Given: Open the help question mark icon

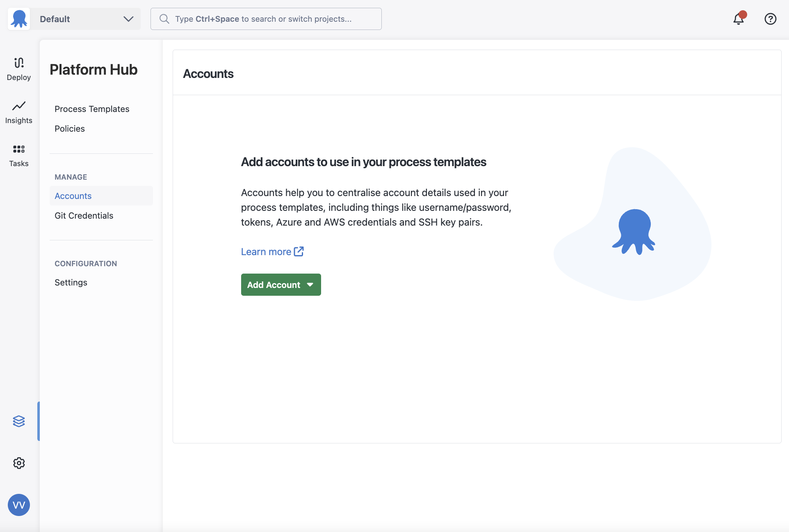Looking at the screenshot, I should click(x=770, y=19).
